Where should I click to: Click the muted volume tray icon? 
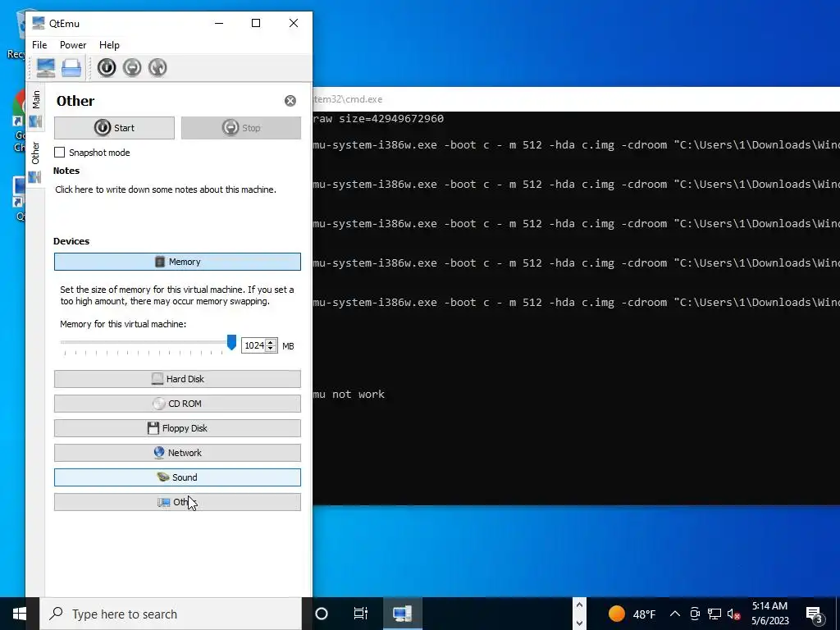pos(733,614)
